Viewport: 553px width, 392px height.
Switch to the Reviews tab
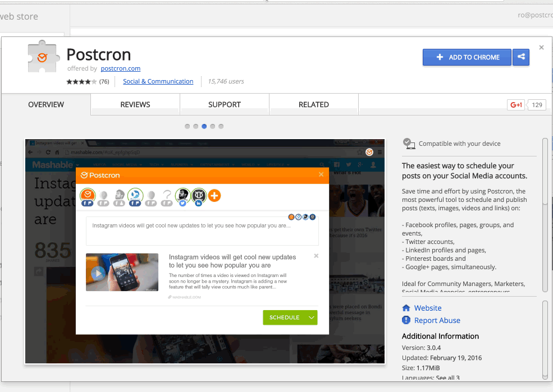135,104
